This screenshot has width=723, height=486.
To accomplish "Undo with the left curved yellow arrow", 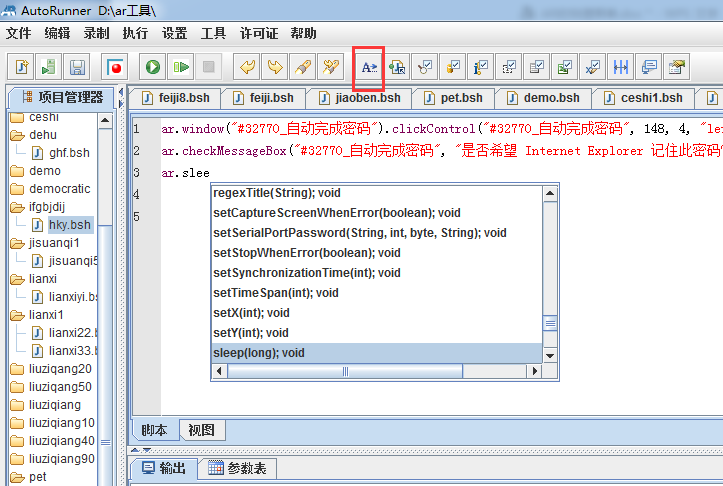I will (x=247, y=67).
